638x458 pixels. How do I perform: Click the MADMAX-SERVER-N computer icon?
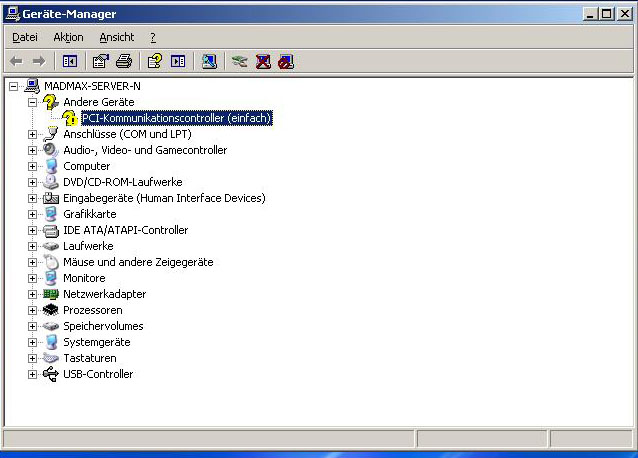point(32,86)
